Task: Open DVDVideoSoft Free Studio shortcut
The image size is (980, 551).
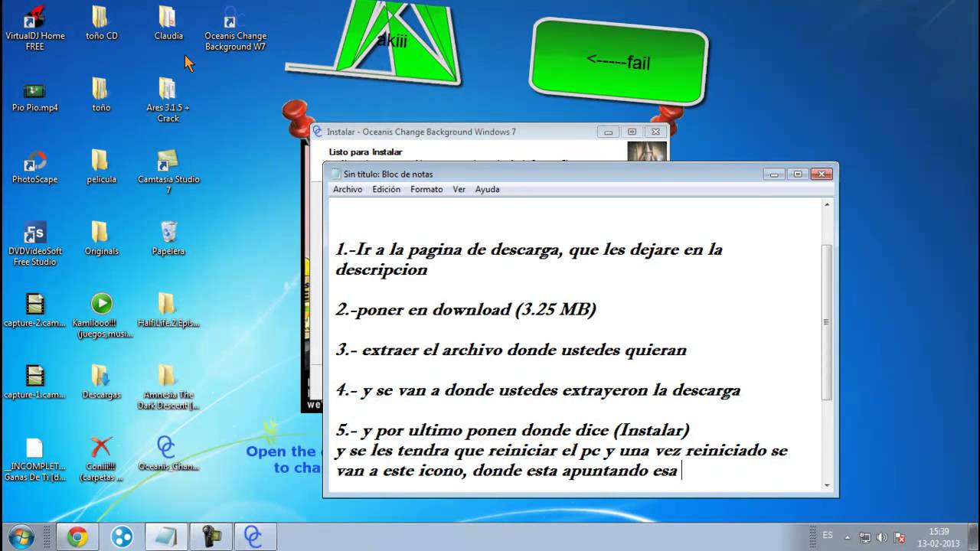Action: 34,244
